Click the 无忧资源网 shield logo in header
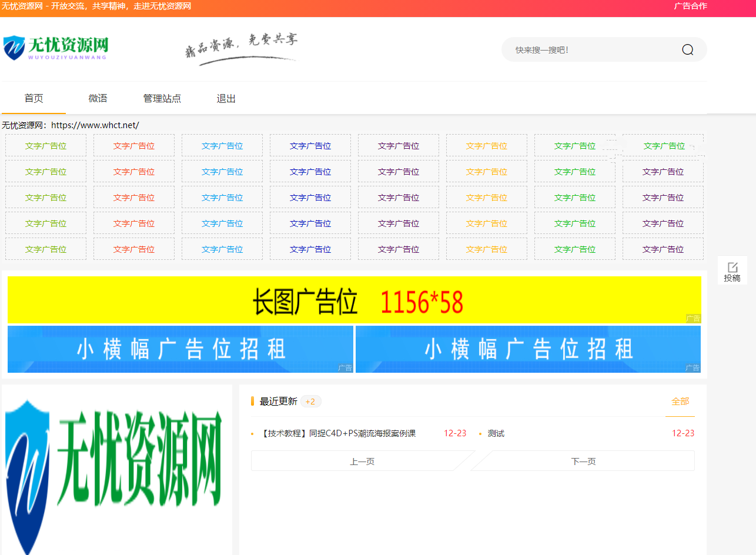The image size is (756, 555). 56,48
